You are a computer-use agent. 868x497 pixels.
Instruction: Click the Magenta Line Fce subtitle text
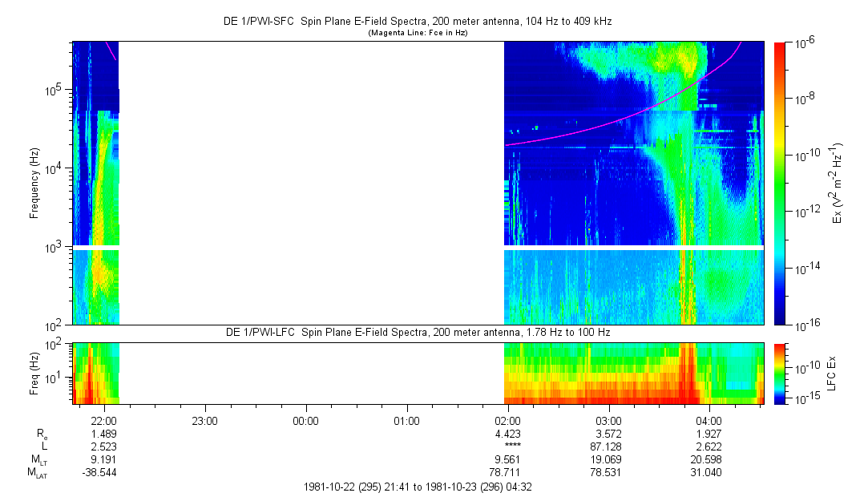(x=417, y=34)
